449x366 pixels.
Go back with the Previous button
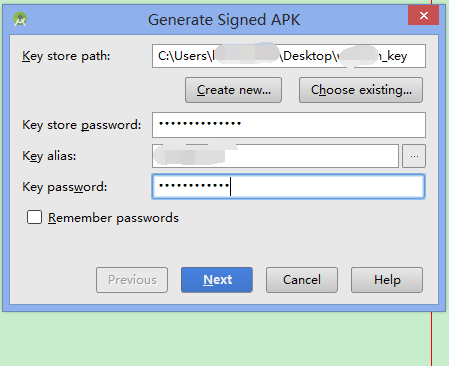(x=132, y=280)
